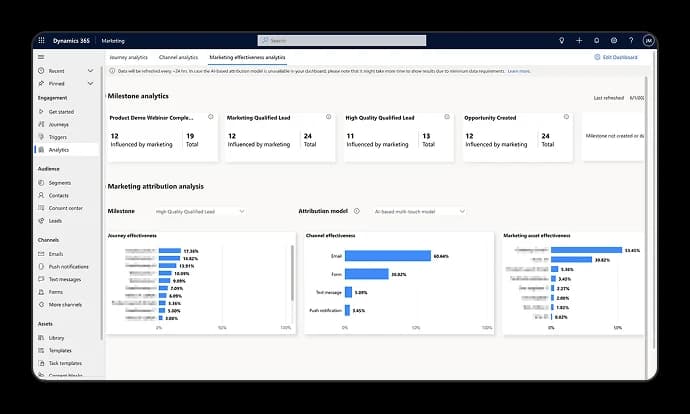Follow the Learn more link in banner
Image resolution: width=690 pixels, height=414 pixels.
coord(518,71)
